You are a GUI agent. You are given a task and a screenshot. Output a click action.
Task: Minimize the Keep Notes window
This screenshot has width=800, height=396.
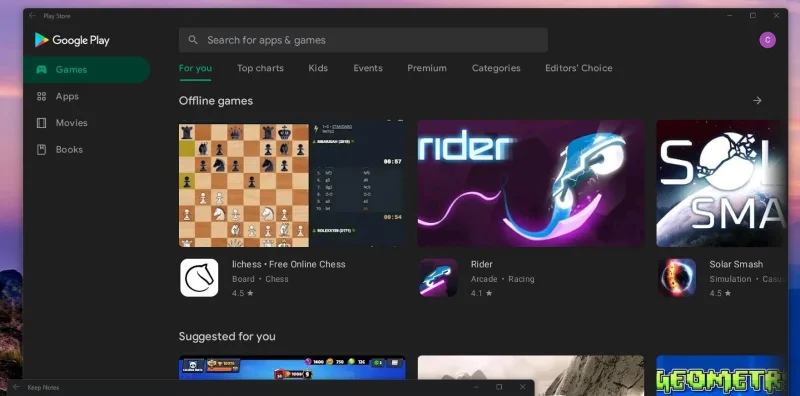476,387
